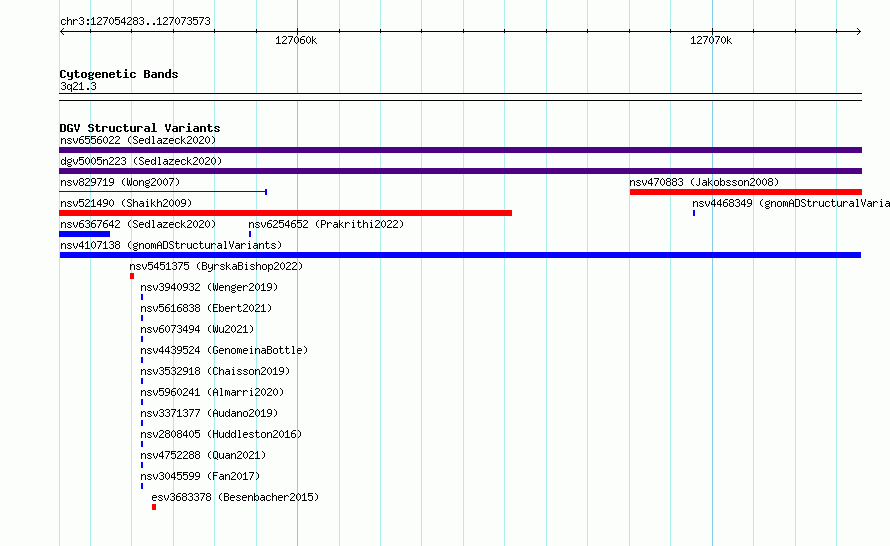This screenshot has width=890, height=546.
Task: Open the nsv829719 (Wong2007) variant label
Action: [x=120, y=182]
